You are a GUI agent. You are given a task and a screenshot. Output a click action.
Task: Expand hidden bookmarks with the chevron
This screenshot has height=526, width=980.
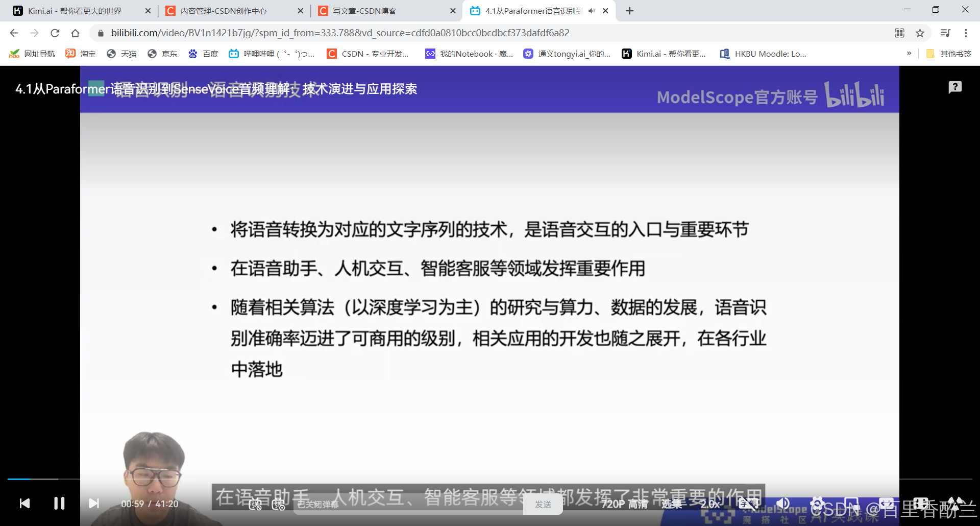click(x=909, y=53)
